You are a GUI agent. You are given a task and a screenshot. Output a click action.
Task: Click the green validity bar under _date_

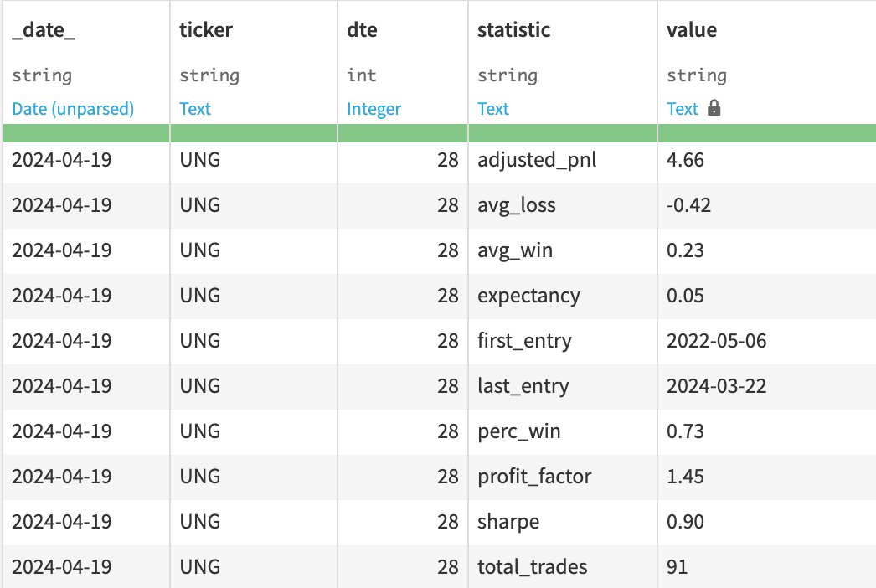(x=85, y=132)
